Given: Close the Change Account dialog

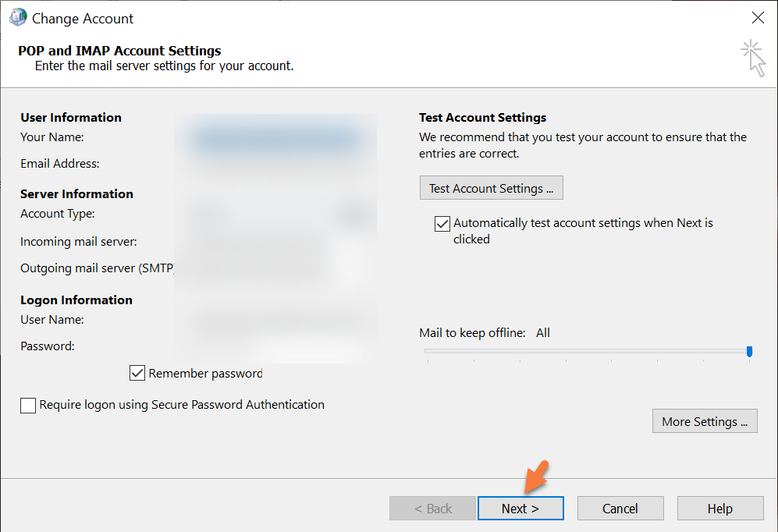Looking at the screenshot, I should click(757, 18).
